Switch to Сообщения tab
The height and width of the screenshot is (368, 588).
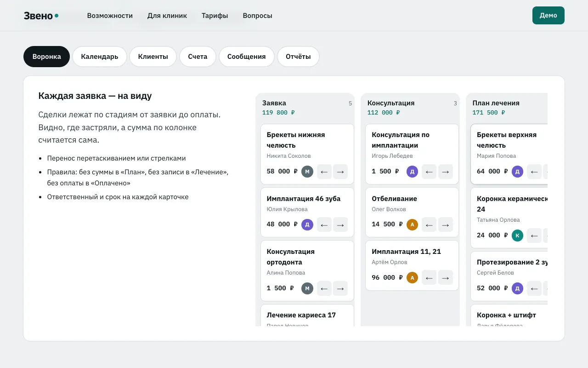click(x=247, y=57)
